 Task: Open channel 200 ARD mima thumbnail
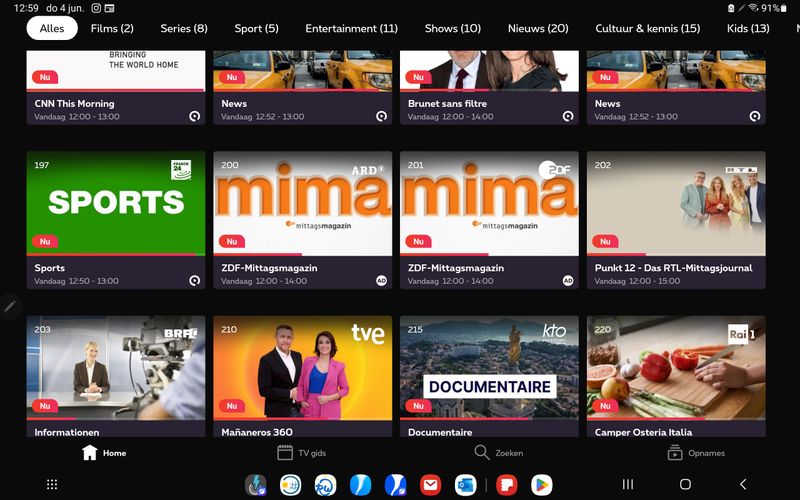click(303, 203)
